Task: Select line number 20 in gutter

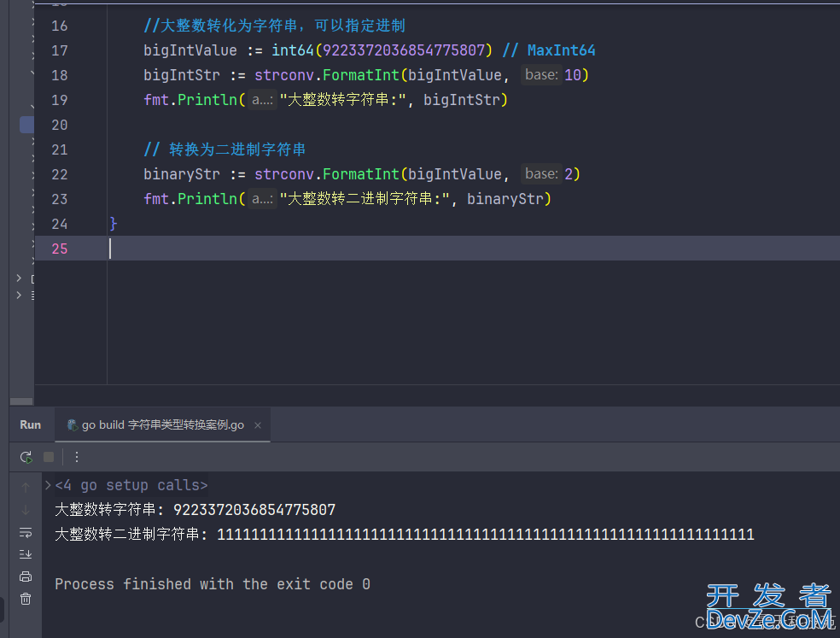Action: click(60, 125)
